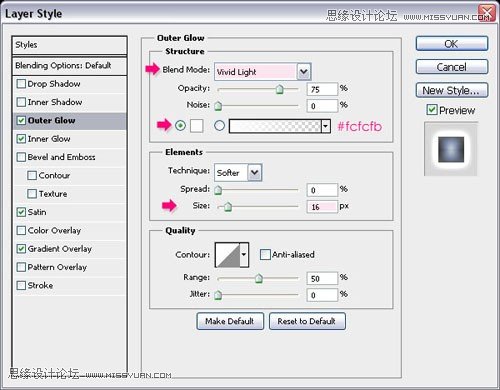Enable the Inner Shadow checkbox
500x390 pixels.
click(x=21, y=102)
